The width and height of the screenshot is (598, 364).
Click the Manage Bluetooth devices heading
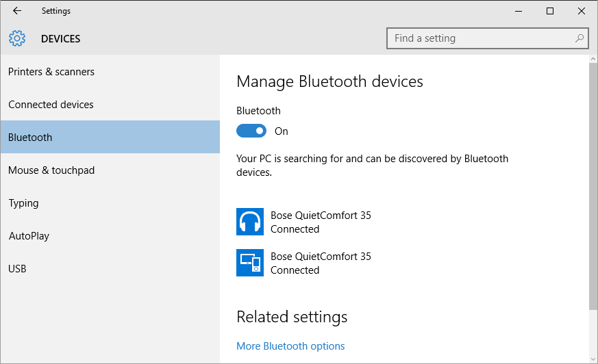point(330,81)
